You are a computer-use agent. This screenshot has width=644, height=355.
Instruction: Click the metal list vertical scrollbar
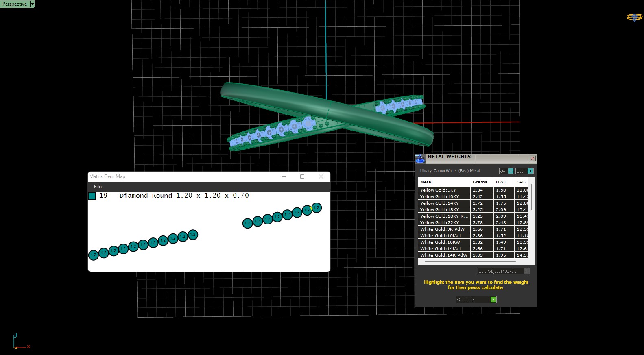coord(532,197)
